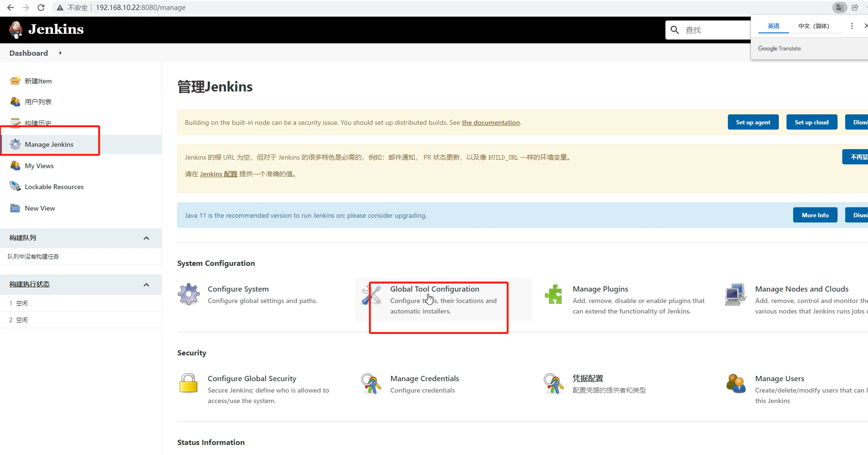Click the search magnifier icon
The image size is (868, 455).
point(674,30)
